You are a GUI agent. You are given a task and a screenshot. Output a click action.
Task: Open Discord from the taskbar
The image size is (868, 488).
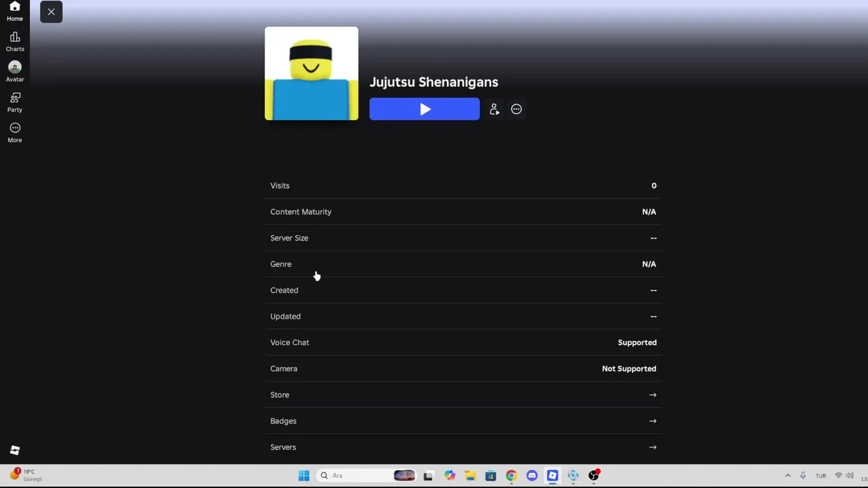point(532,476)
